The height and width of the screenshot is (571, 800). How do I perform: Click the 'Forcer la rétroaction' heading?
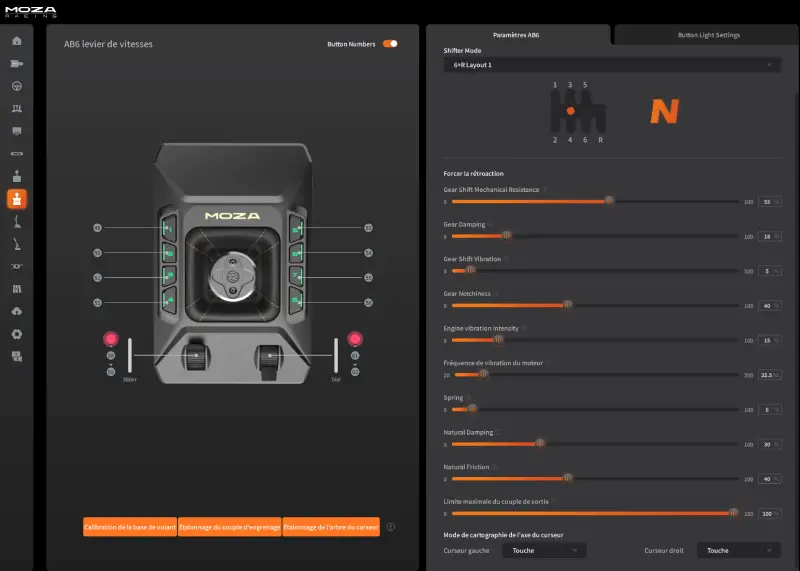473,173
